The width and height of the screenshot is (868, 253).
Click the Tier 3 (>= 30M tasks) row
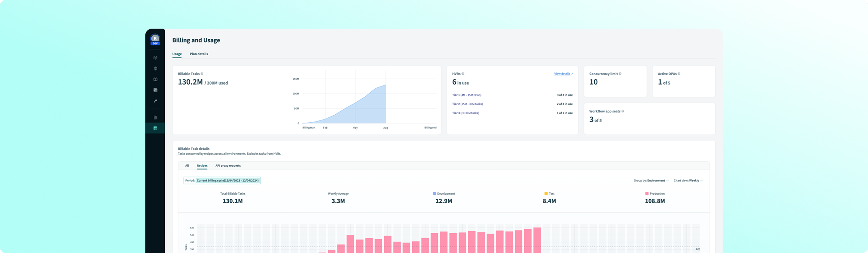[512, 113]
